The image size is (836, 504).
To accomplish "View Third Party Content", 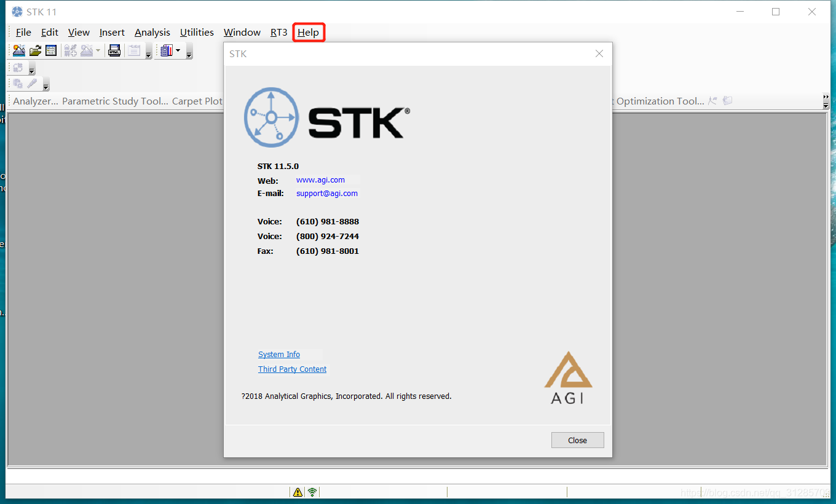I will click(292, 369).
